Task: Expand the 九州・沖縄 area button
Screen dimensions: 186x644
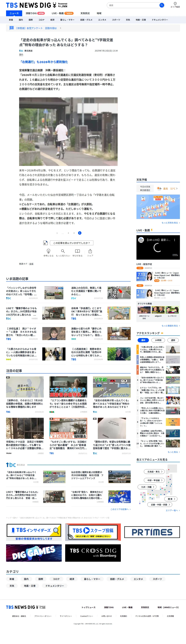Action: pyautogui.click(x=147, y=487)
